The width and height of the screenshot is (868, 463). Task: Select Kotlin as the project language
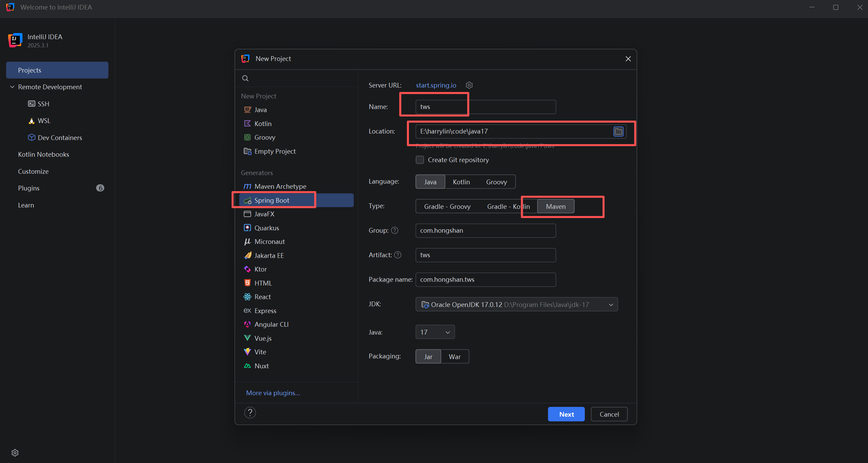point(461,182)
